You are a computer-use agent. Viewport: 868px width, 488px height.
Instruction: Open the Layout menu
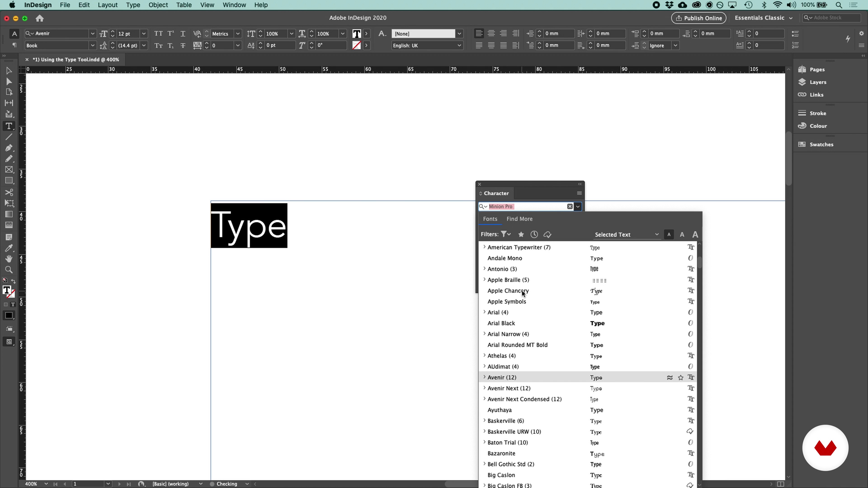(108, 5)
